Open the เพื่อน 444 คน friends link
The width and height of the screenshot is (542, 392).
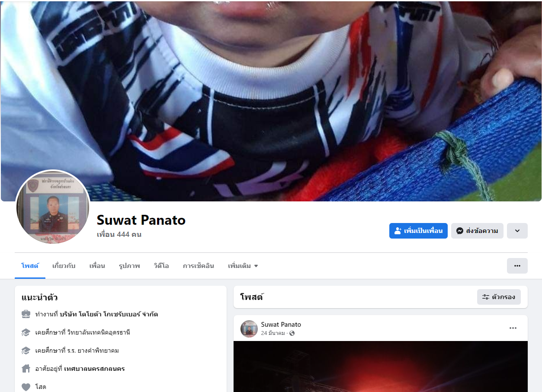point(119,235)
